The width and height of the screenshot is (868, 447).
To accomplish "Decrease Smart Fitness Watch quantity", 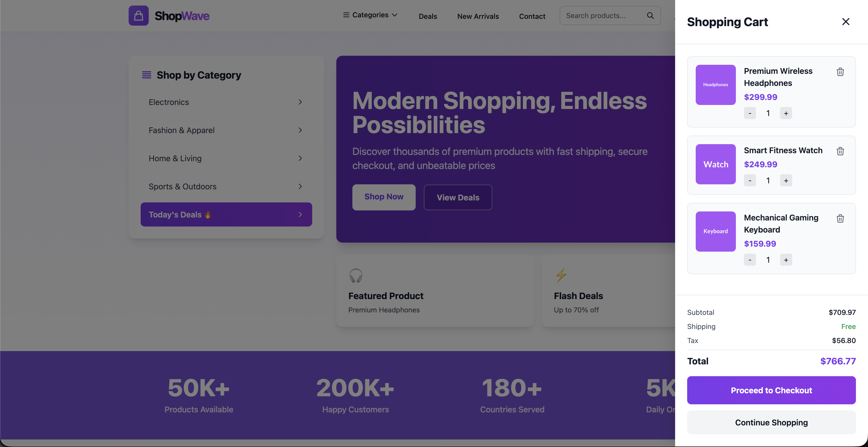I will 750,180.
